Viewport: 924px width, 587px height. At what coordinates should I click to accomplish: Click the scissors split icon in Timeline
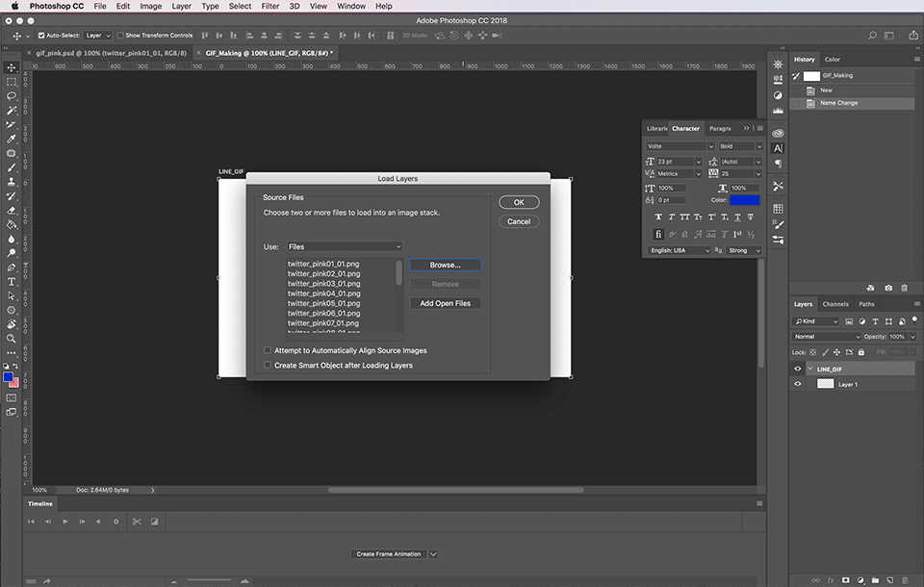pyautogui.click(x=137, y=522)
